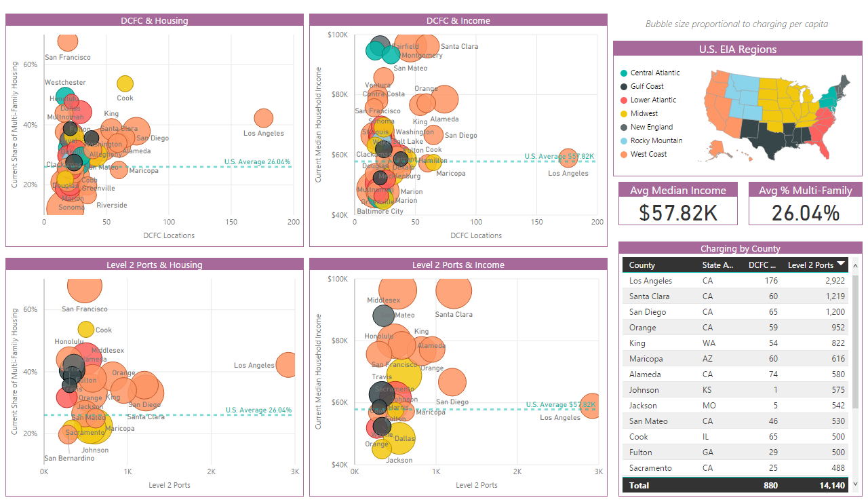Sort table by County column header
Image resolution: width=868 pixels, height=502 pixels.
642,265
